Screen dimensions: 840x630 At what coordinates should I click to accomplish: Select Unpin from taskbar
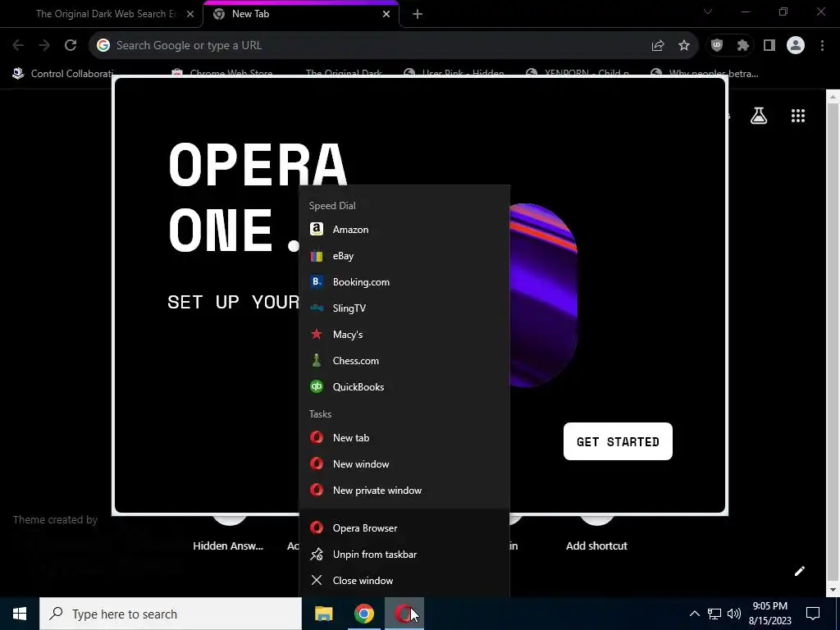[x=404, y=554]
